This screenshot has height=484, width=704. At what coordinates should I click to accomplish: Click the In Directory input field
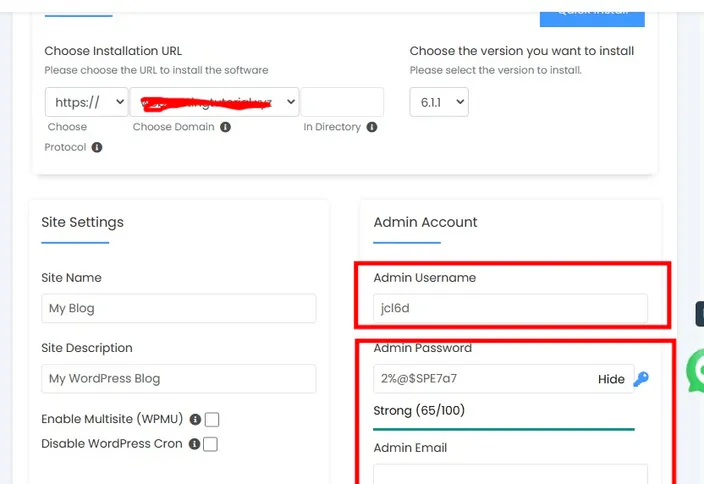tap(342, 102)
